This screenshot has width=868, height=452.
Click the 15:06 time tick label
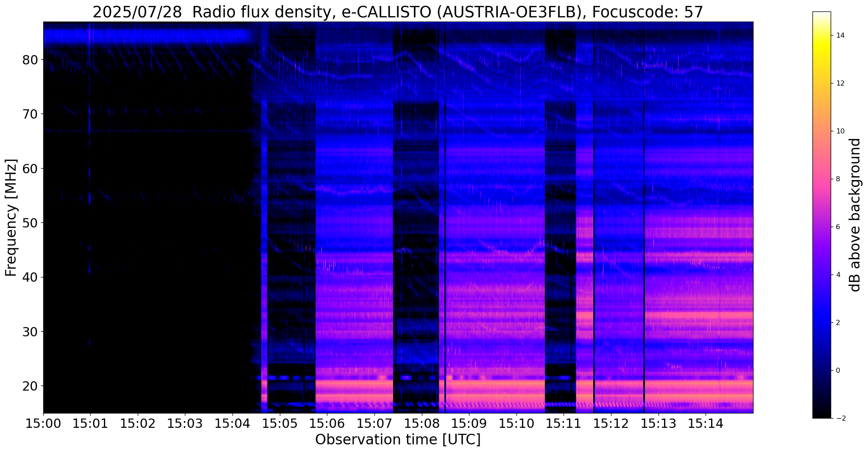tap(327, 424)
